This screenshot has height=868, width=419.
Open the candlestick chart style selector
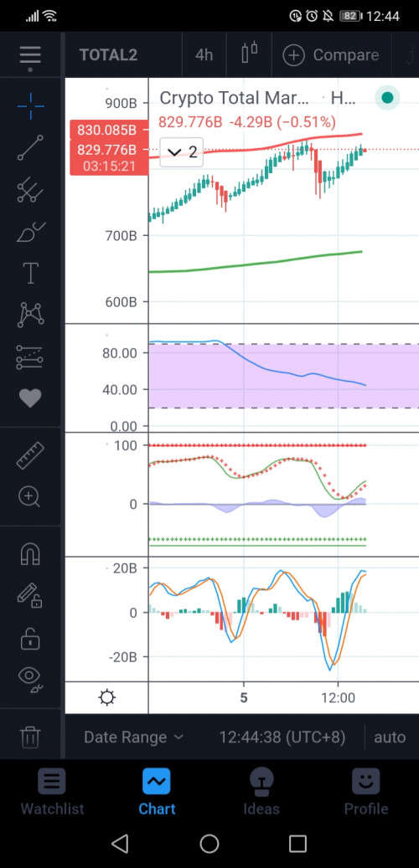pyautogui.click(x=250, y=54)
